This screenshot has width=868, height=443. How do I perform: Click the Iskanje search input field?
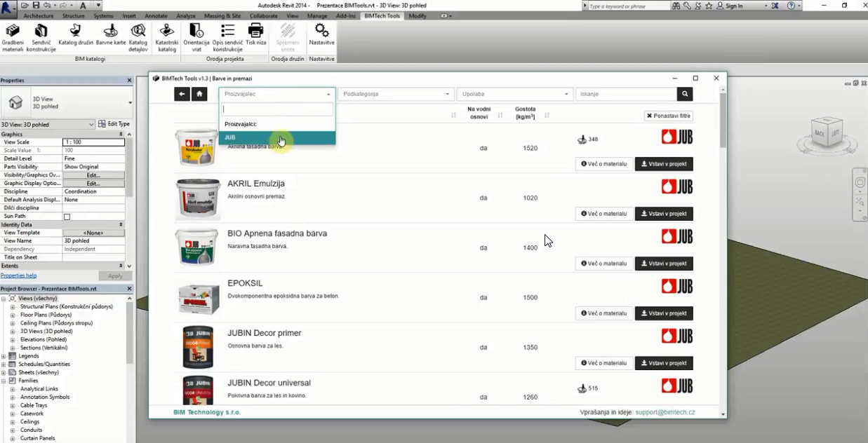tap(626, 94)
